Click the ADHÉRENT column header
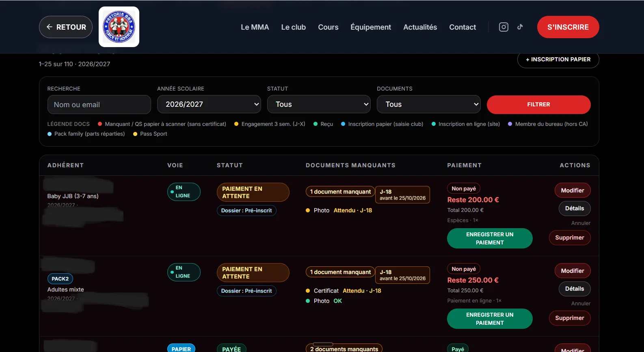The width and height of the screenshot is (644, 352). click(65, 165)
